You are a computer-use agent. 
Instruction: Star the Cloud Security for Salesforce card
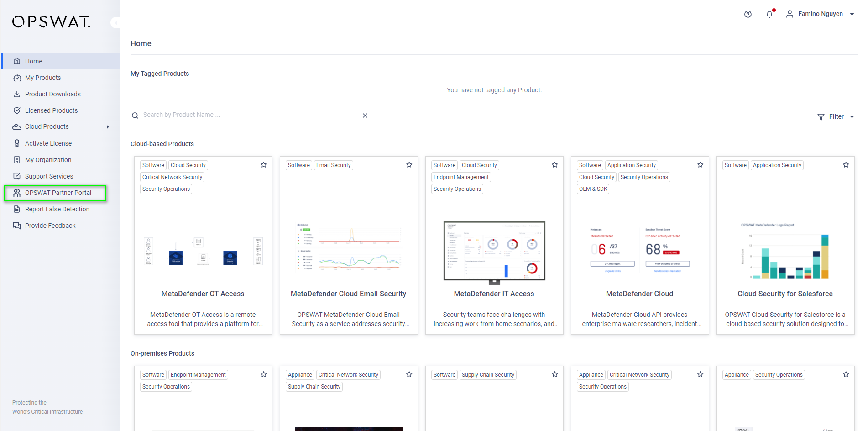tap(846, 165)
